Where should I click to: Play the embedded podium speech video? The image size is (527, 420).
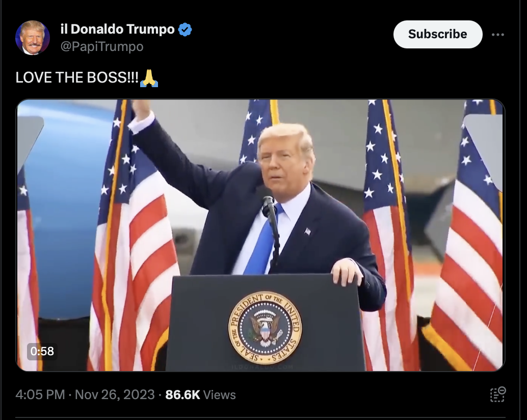[260, 235]
